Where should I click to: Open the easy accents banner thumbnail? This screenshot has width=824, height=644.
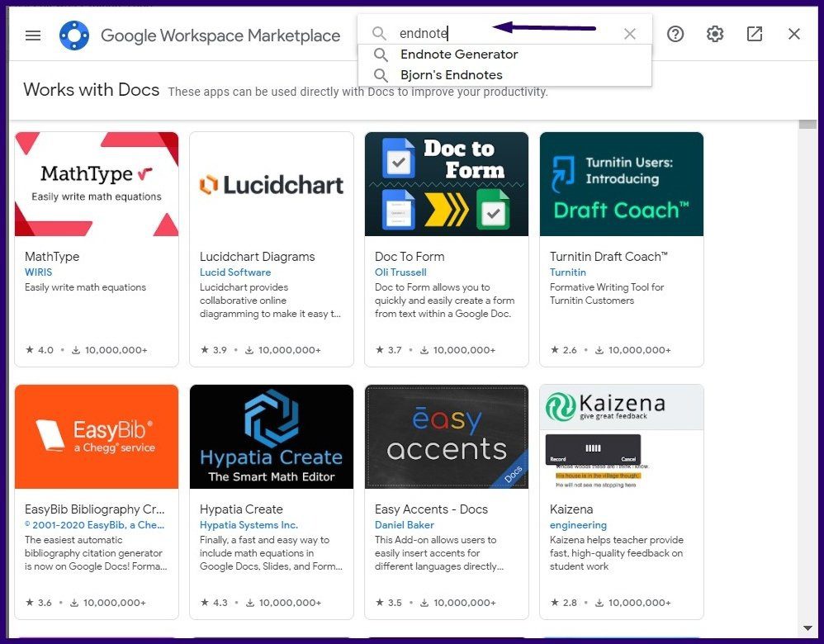(447, 436)
